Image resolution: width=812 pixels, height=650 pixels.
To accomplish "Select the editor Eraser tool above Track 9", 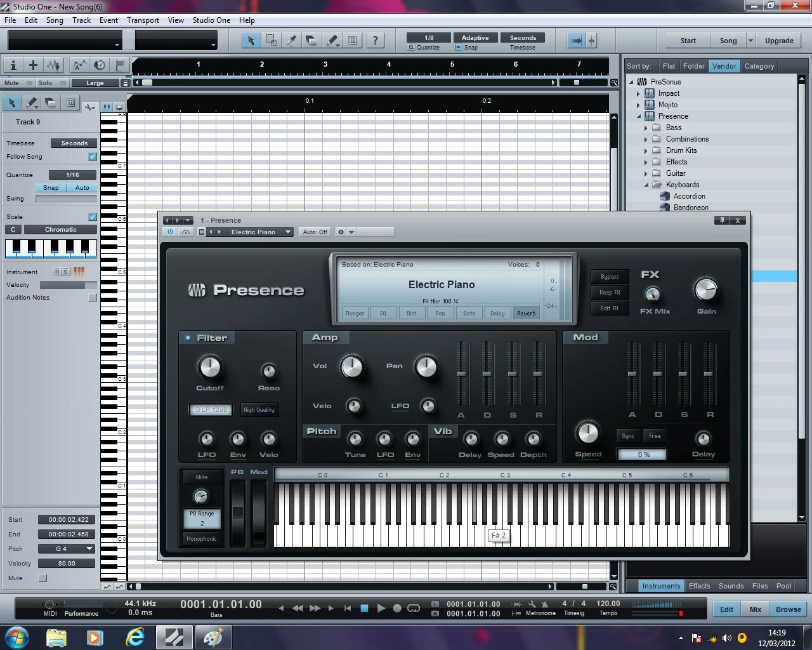I will pos(51,103).
